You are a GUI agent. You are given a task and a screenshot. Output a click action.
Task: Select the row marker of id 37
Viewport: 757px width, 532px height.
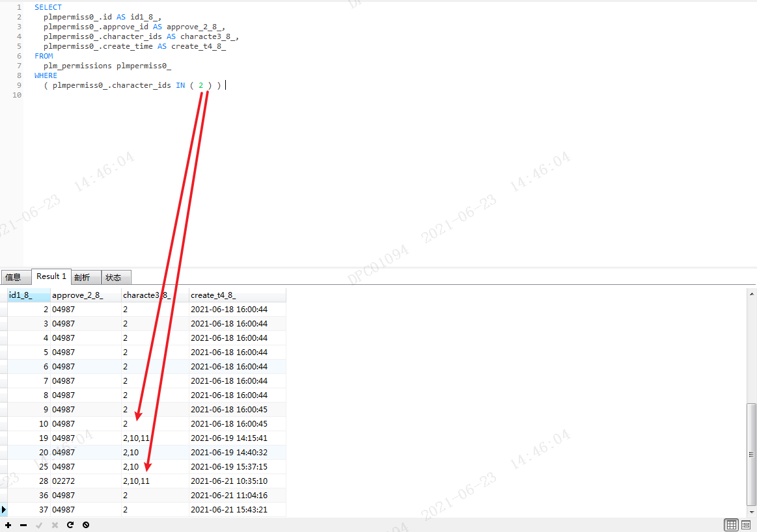4,509
